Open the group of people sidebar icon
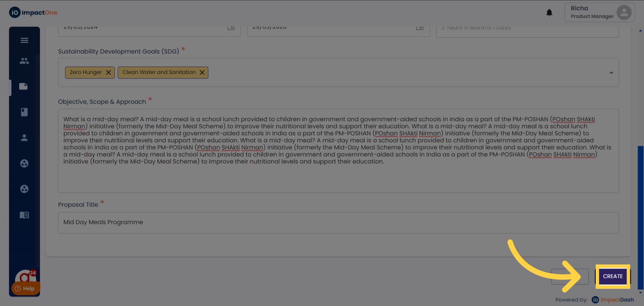This screenshot has width=644, height=306. 24,61
